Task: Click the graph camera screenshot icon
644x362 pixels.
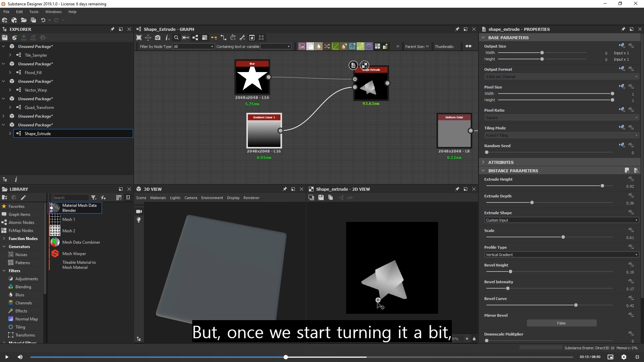Action: coord(158,38)
